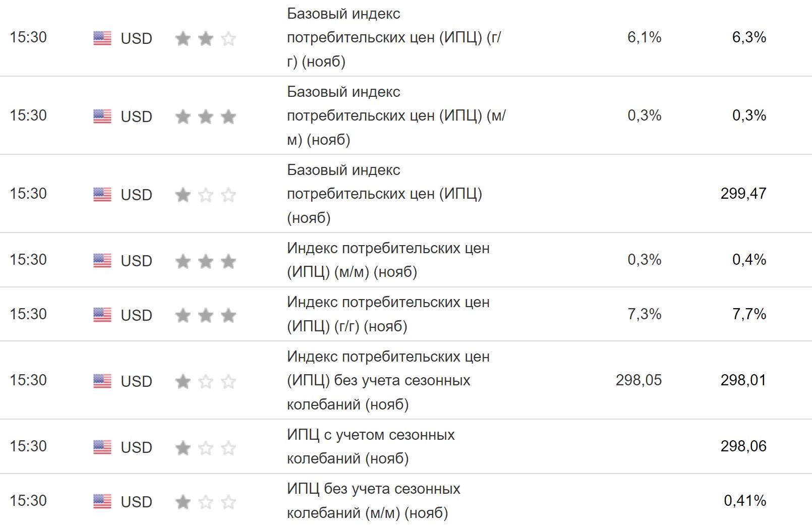Click the US flag in the 298,06 row
The height and width of the screenshot is (526, 812).
(102, 447)
